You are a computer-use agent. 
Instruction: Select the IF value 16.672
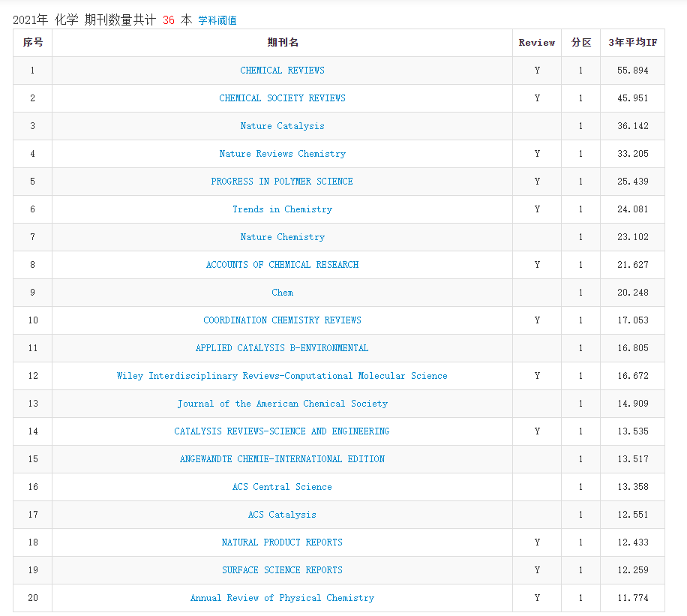click(633, 376)
